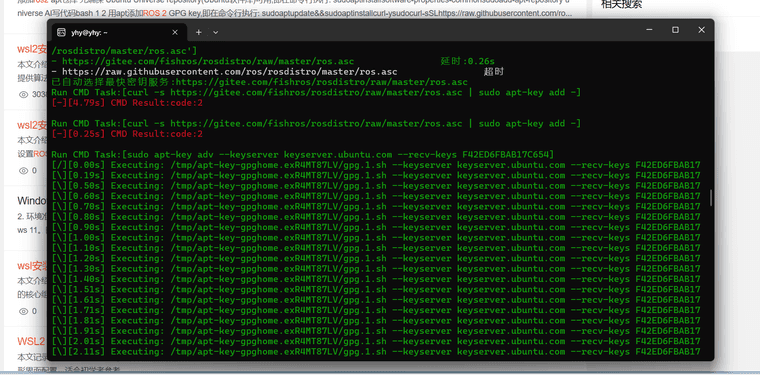Click the '[1.20s] Executing' output line
This screenshot has height=375, width=760.
376,258
